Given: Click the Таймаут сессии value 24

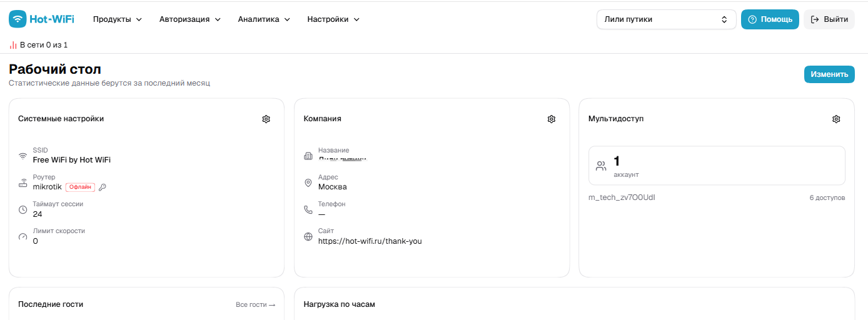Looking at the screenshot, I should point(38,214).
